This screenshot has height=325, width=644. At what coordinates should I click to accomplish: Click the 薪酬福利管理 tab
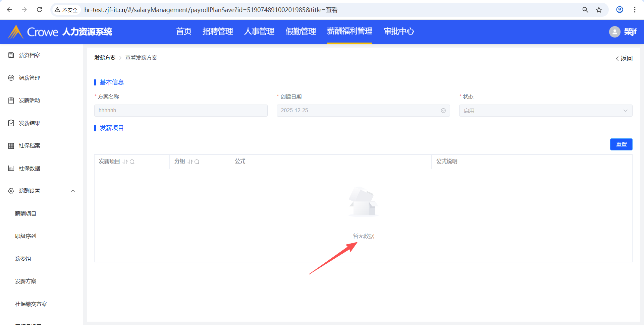click(350, 31)
